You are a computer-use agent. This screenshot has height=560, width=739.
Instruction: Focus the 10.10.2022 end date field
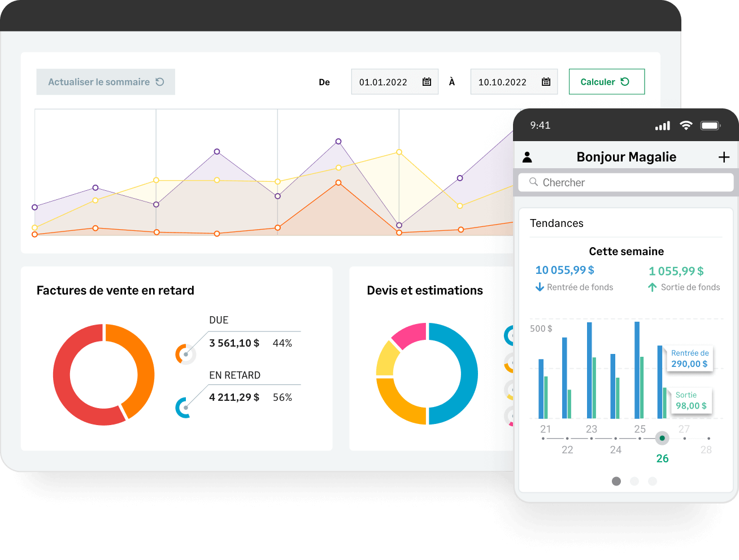point(514,82)
